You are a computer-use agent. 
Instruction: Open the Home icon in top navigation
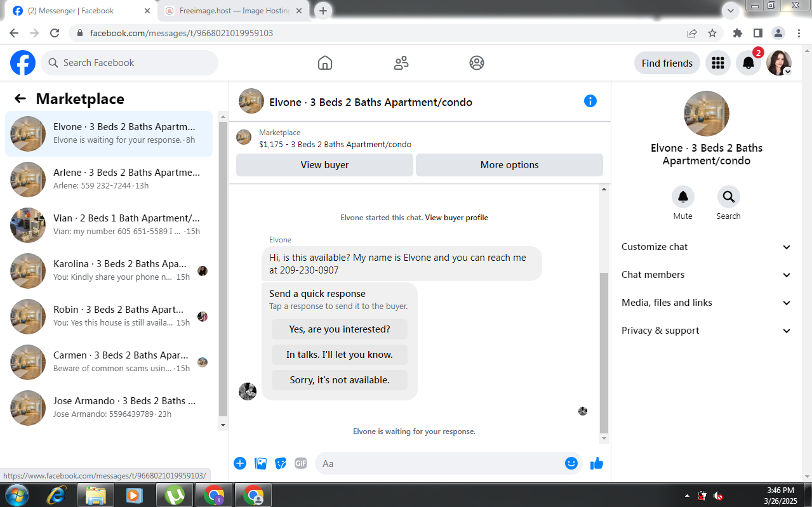pos(325,63)
